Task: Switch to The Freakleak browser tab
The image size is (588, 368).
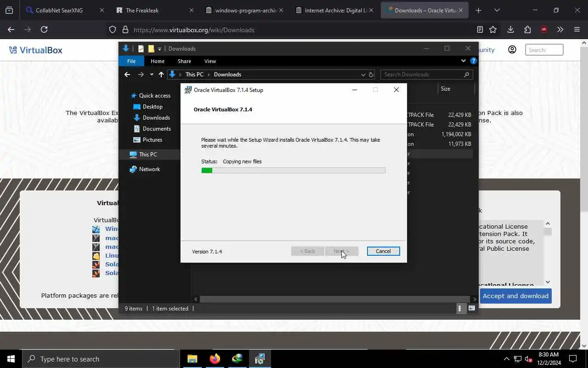Action: coord(155,10)
